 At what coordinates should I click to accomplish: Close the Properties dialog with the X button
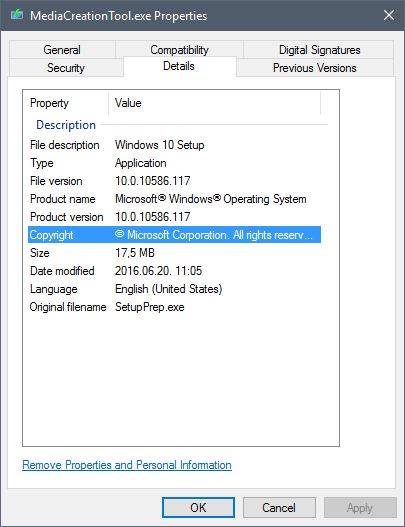coord(389,15)
